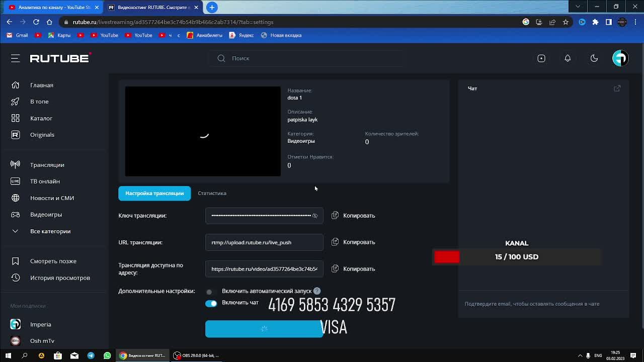This screenshot has height=362, width=644.
Task: Pop out chat in new window
Action: (617, 88)
